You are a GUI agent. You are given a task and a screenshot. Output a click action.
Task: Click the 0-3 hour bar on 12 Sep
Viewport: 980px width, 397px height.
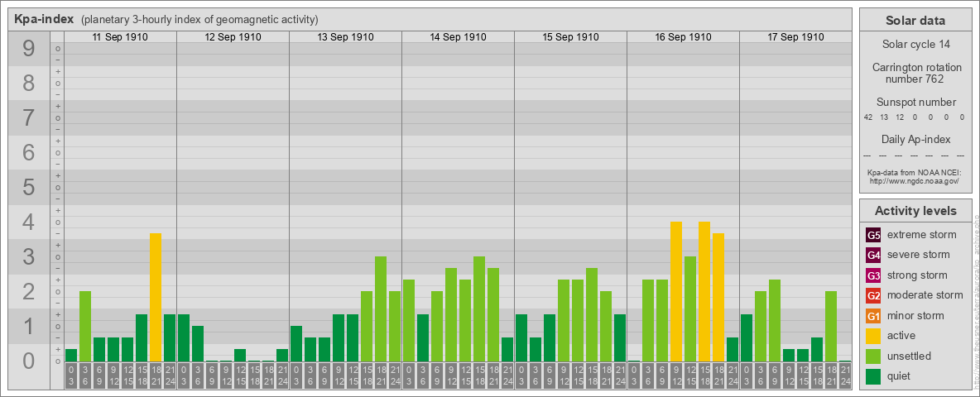point(184,337)
